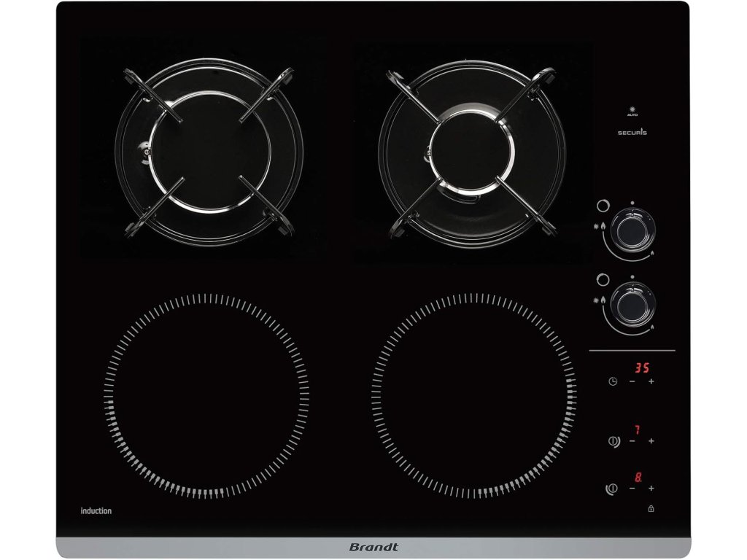Tap the timer clock icon
747x560 pixels.
click(x=613, y=382)
